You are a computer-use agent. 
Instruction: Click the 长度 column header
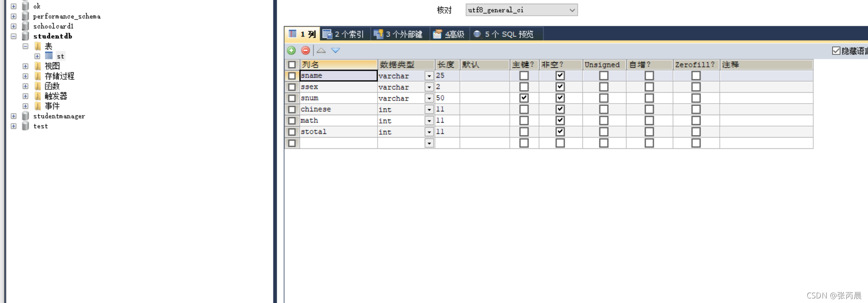pyautogui.click(x=447, y=64)
